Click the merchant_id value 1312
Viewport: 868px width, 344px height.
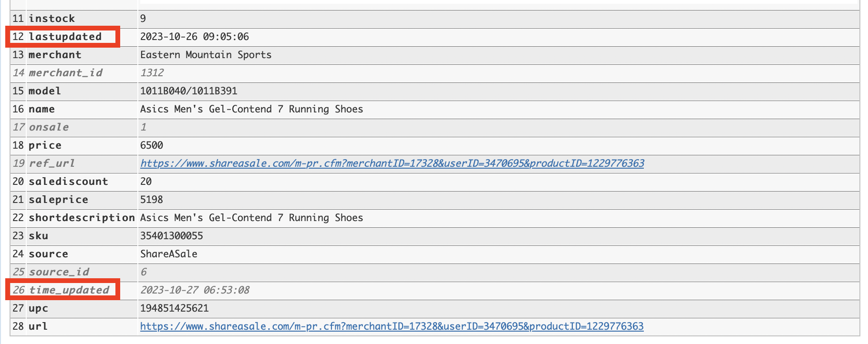(152, 73)
